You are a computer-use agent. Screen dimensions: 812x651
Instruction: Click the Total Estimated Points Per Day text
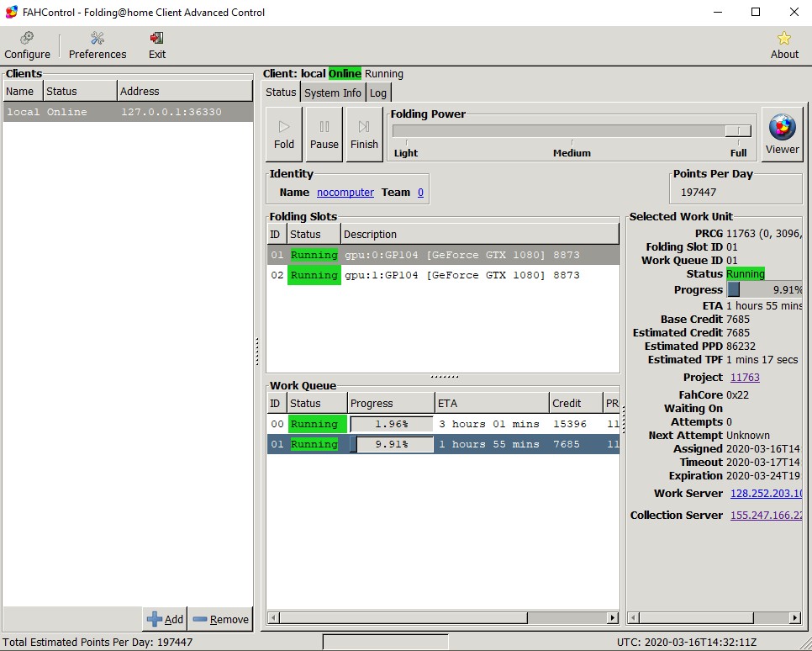click(x=98, y=643)
